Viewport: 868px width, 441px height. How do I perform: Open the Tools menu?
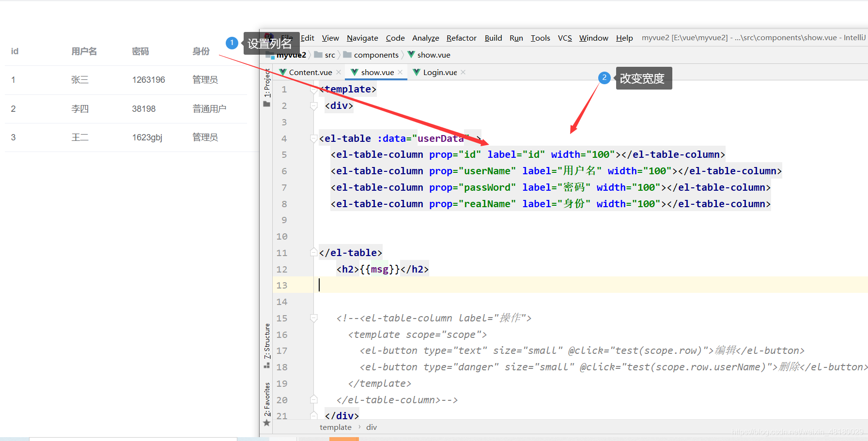tap(541, 38)
